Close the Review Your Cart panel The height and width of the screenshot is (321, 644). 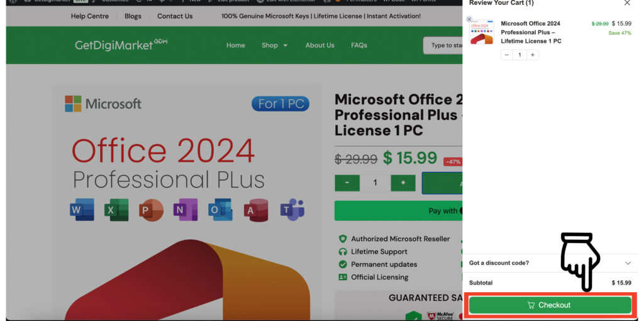(x=627, y=3)
